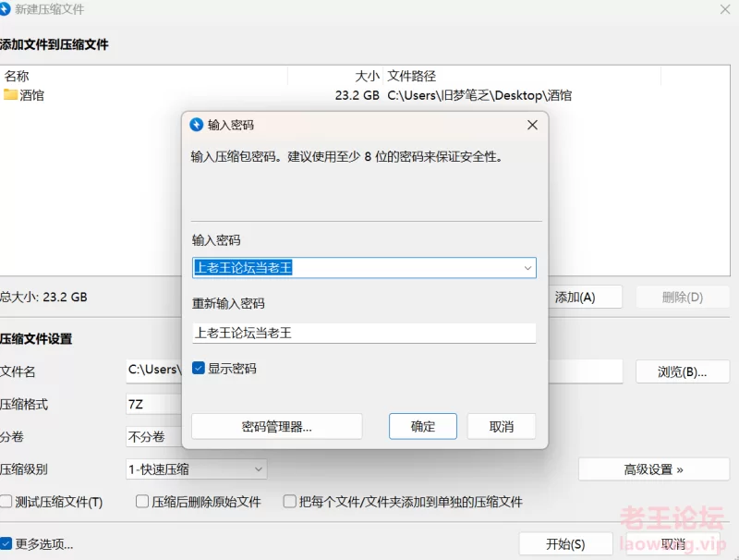Click the 确定 button in the password dialog
This screenshot has height=560, width=739.
point(423,427)
